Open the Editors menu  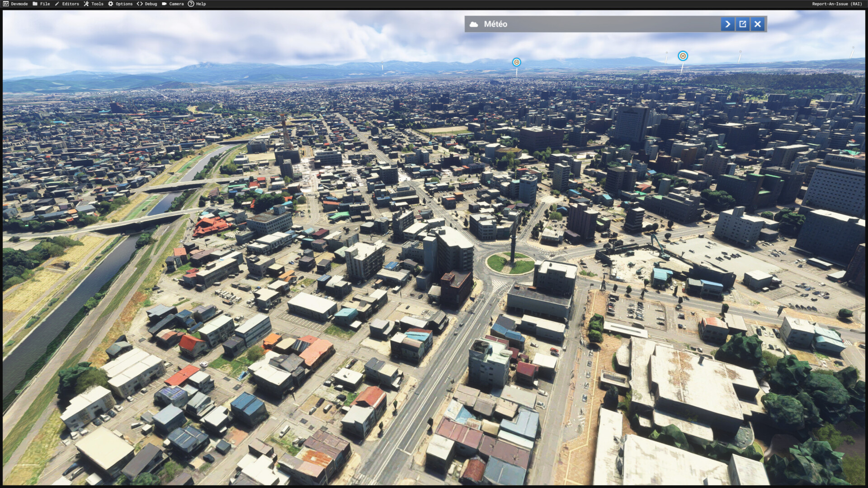coord(71,4)
